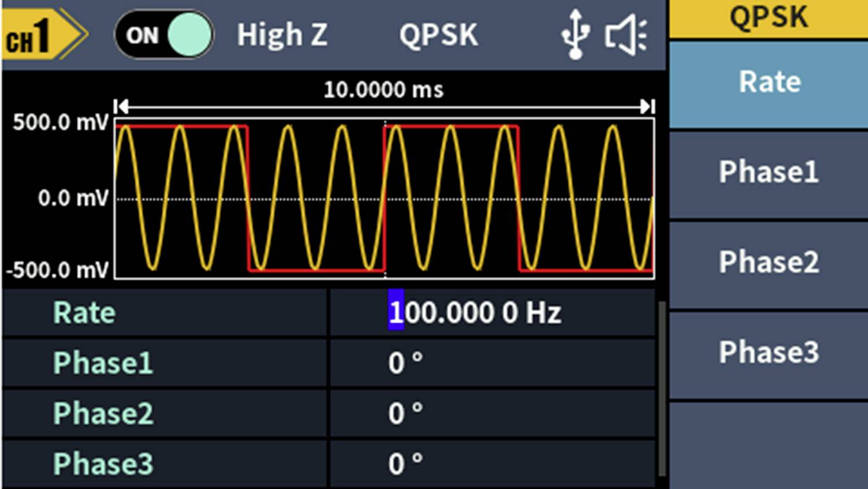Switch output on using the ON slider
This screenshot has height=489, width=868.
(x=163, y=35)
